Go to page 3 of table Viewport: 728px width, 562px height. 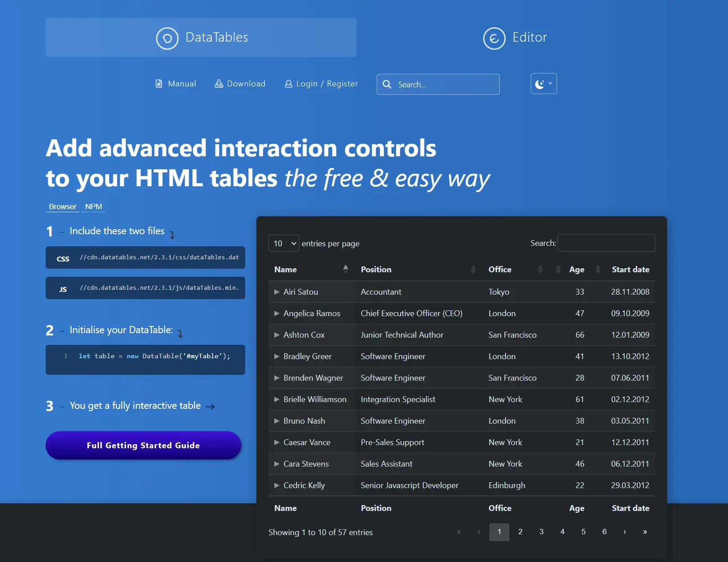[x=541, y=532]
